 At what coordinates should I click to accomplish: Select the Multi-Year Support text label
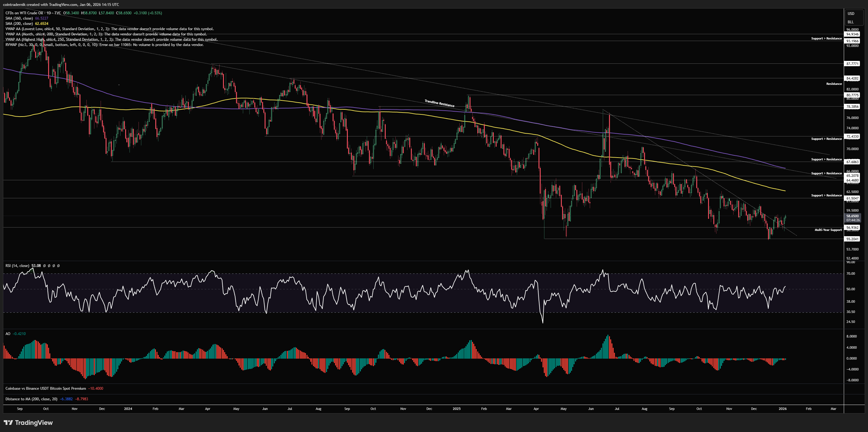click(x=828, y=230)
